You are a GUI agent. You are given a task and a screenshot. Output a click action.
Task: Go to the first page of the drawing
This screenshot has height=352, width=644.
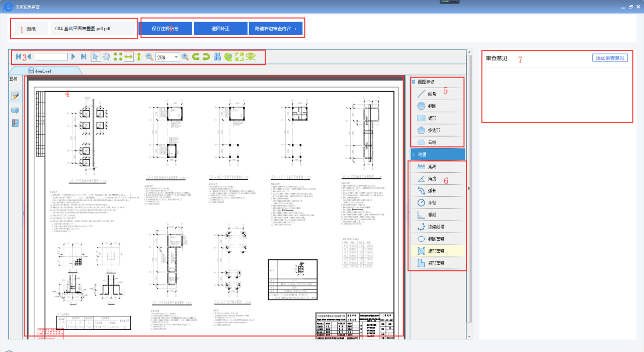point(19,57)
